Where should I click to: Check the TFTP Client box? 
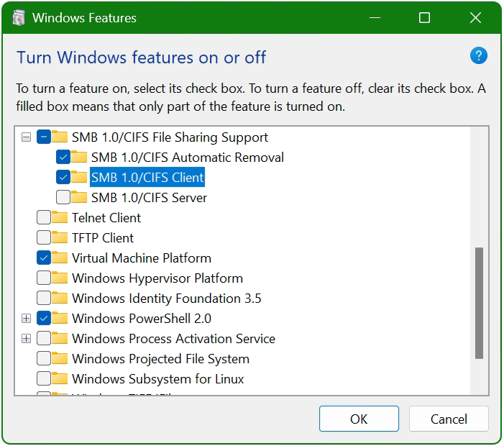click(44, 237)
